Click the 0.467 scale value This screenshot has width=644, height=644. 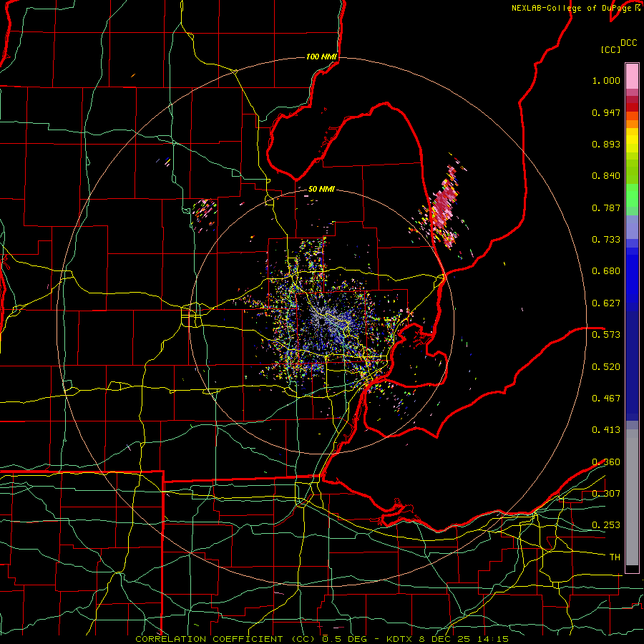(606, 399)
